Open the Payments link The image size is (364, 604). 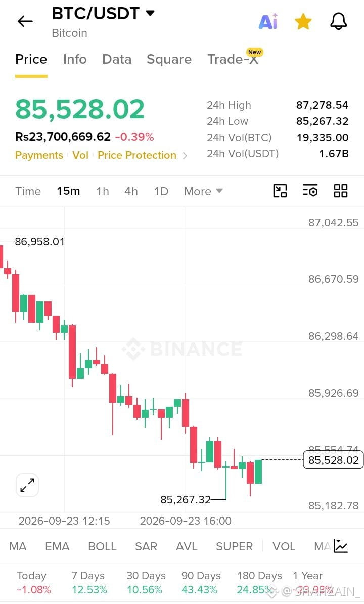point(39,155)
